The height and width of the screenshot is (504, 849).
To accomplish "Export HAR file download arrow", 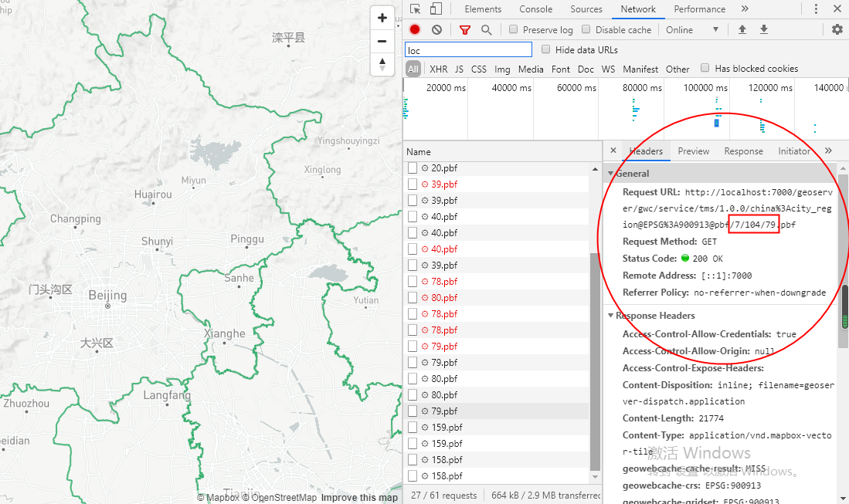I will point(764,30).
